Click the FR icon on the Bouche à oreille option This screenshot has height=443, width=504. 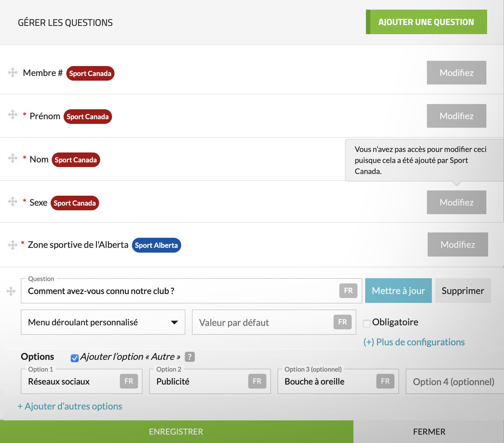coord(385,381)
